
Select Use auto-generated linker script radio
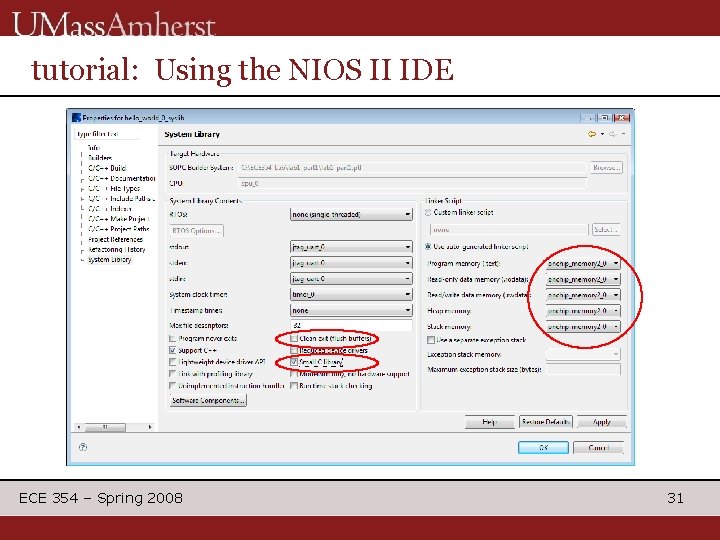428,247
